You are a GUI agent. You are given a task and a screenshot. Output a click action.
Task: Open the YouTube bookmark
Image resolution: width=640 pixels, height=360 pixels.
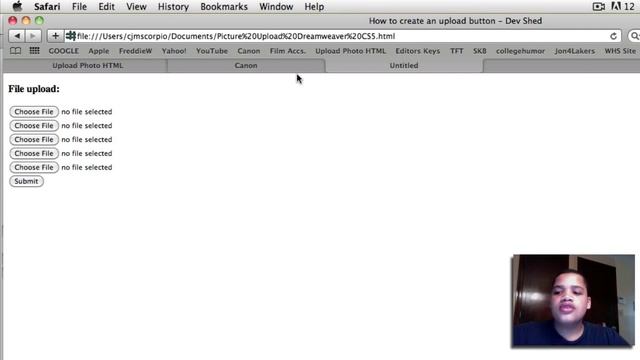coord(212,51)
